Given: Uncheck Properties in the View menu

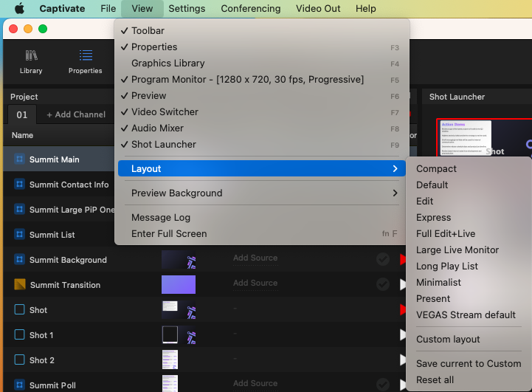Looking at the screenshot, I should click(262, 47).
